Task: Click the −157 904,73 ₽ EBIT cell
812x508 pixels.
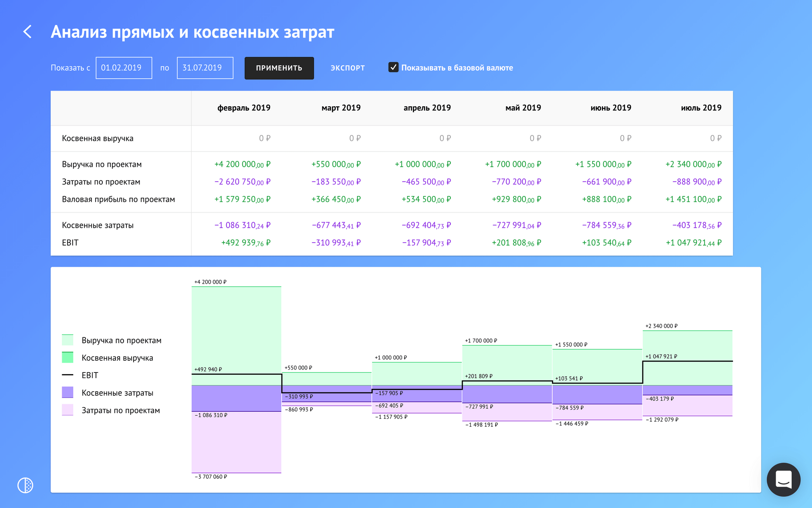Action: 426,243
